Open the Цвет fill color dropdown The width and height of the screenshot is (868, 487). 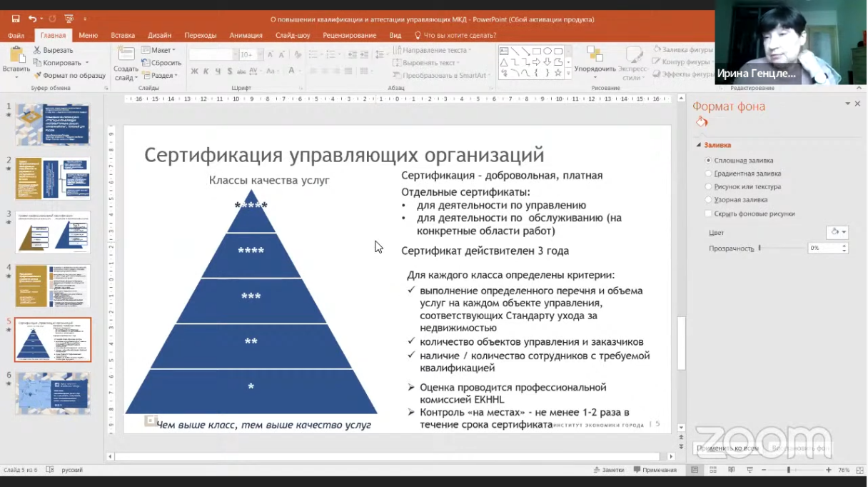(837, 232)
